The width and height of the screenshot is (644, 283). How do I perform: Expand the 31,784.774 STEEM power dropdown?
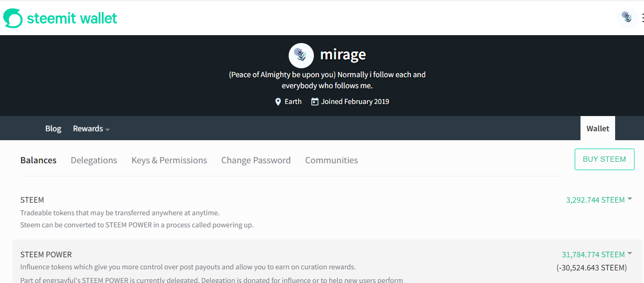click(597, 255)
